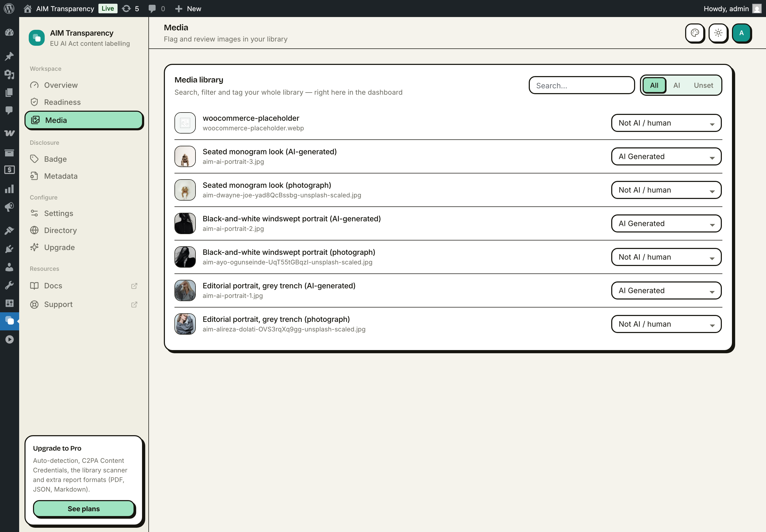
Task: Click the AIM Transparency site name in admin bar
Action: tap(65, 9)
